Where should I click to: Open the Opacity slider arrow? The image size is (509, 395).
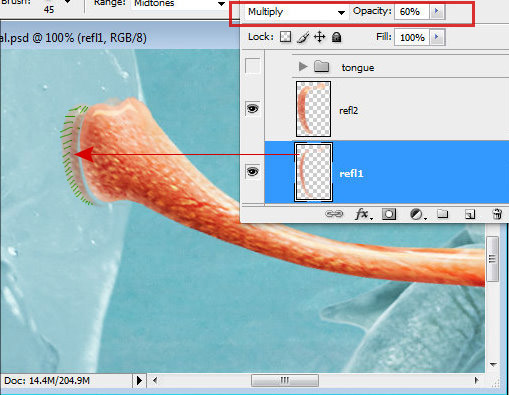pyautogui.click(x=437, y=11)
